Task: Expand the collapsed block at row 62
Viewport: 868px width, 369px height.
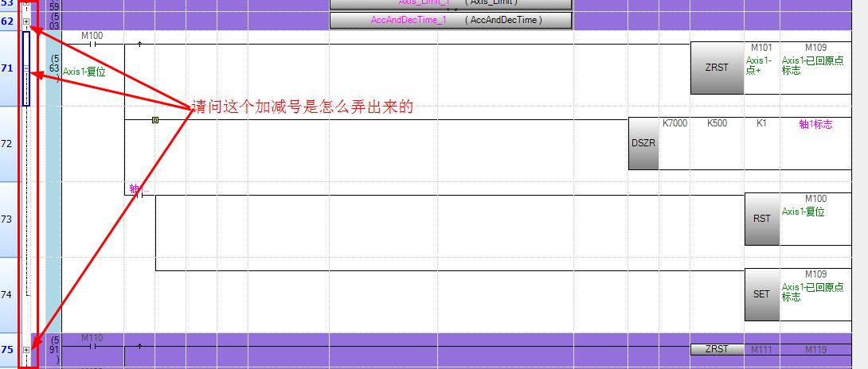Action: pyautogui.click(x=26, y=21)
